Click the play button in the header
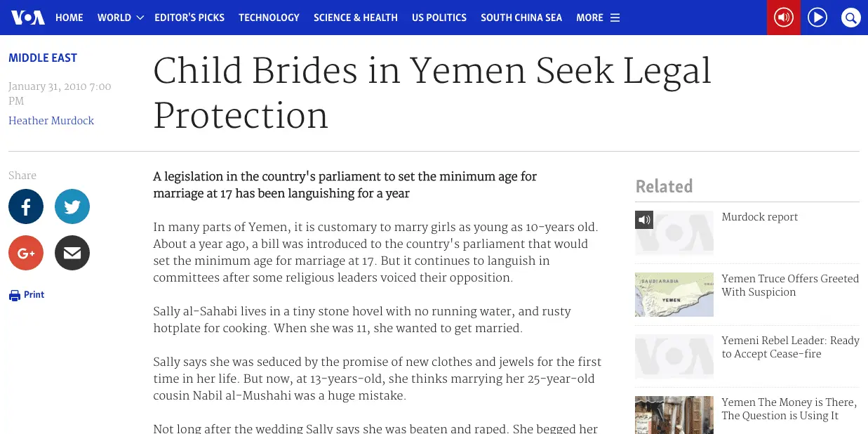 pos(817,18)
